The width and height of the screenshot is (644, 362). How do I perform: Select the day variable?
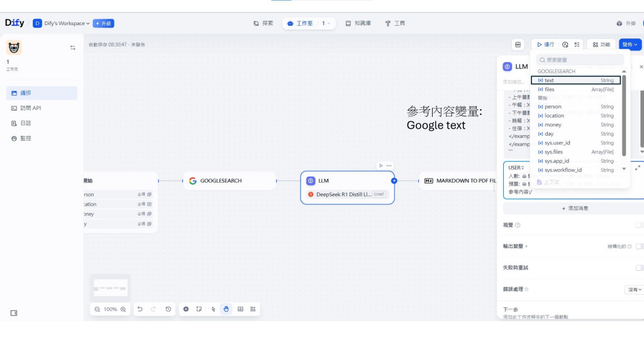click(576, 134)
